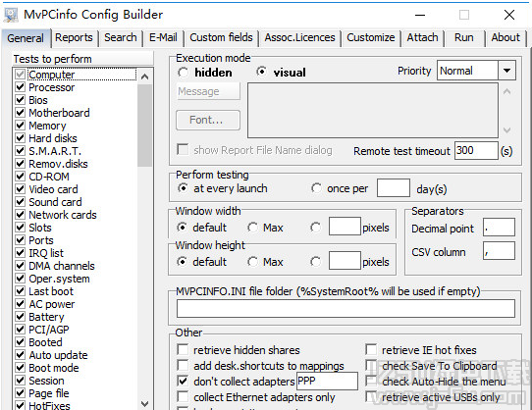Select the hidden execution mode
Viewport: 532px width, 410px height.
184,73
